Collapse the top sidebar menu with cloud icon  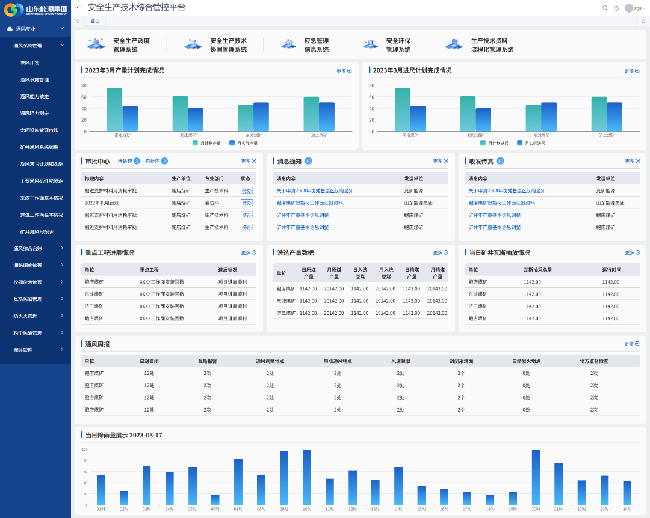(35, 28)
